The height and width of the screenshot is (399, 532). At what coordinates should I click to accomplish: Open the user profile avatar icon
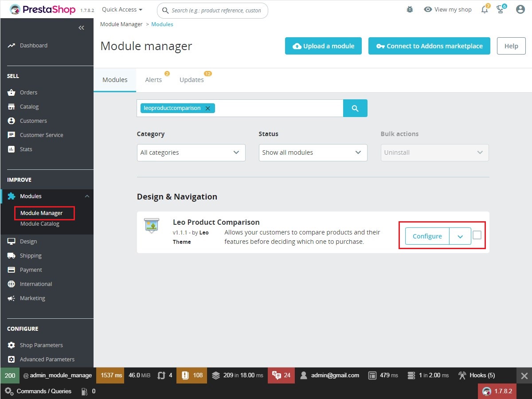[520, 9]
